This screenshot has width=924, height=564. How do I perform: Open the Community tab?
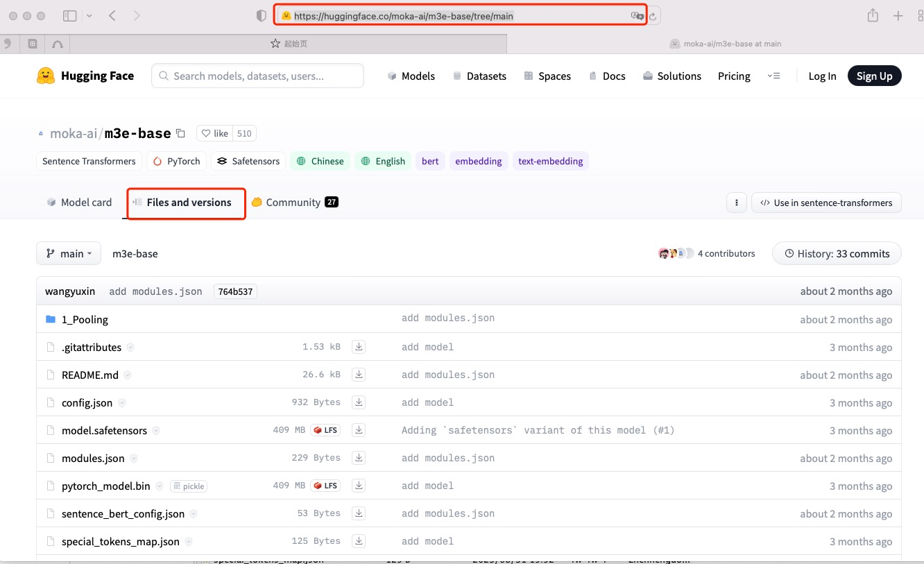tap(294, 203)
